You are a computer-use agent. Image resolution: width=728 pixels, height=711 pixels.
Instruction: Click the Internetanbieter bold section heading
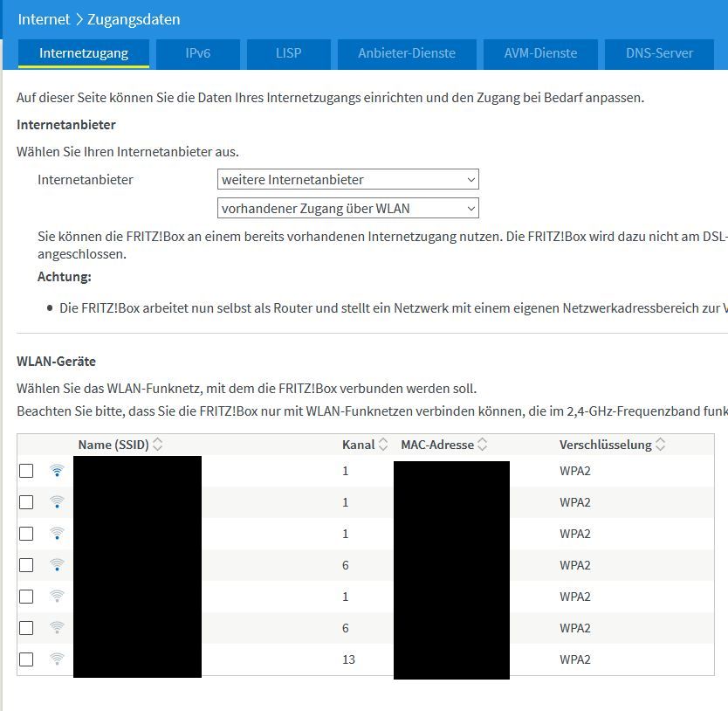pyautogui.click(x=66, y=125)
